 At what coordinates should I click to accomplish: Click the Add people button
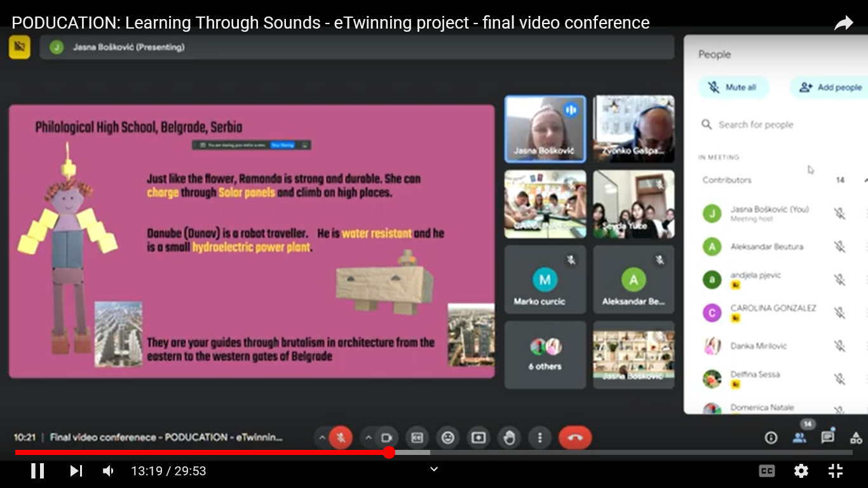tap(831, 88)
